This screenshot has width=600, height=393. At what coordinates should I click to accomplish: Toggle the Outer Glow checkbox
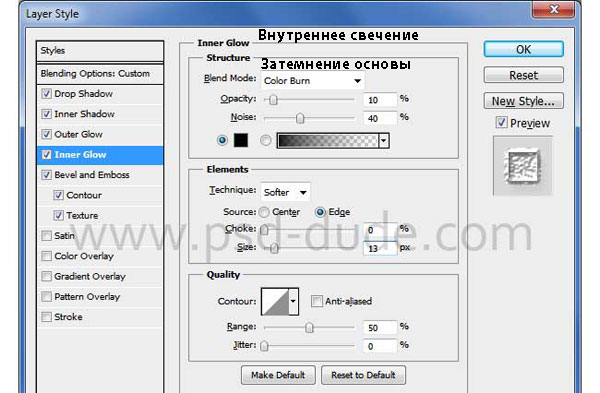pos(46,134)
